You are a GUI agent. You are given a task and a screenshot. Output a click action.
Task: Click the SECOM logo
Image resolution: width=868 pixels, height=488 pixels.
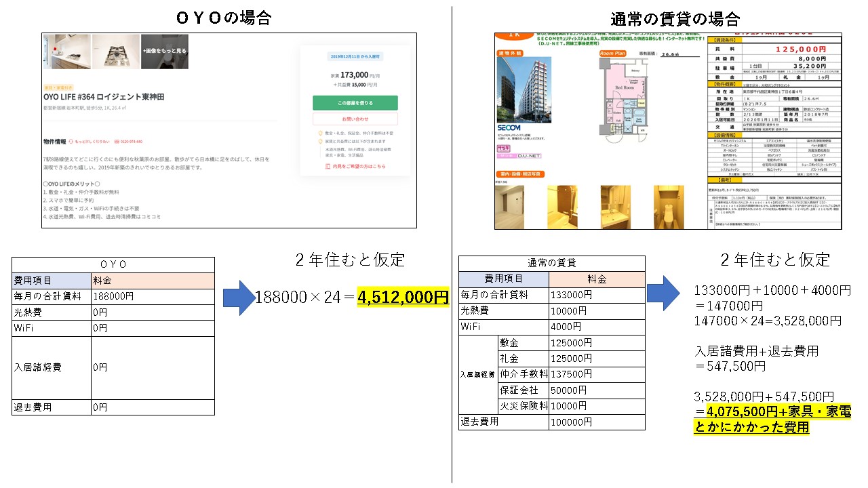pos(509,127)
